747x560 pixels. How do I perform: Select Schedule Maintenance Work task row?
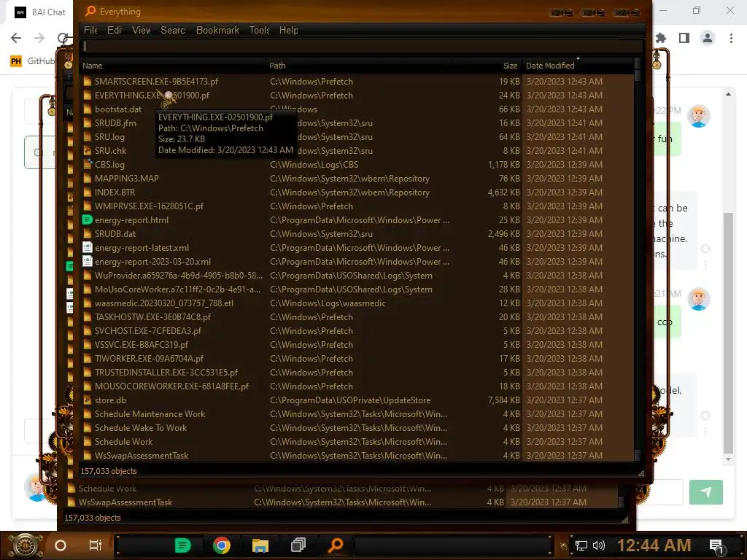click(357, 414)
